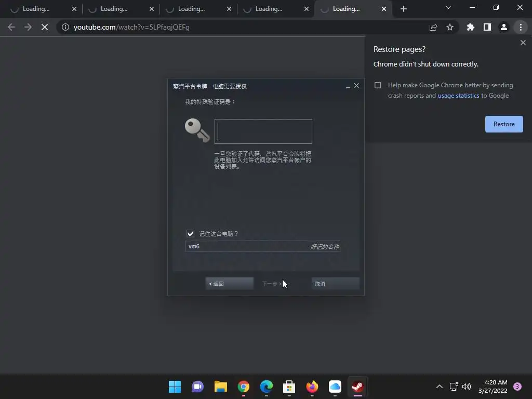Click the Steam dialog cancel button 取消
Screen dimensions: 532x399
point(335,284)
